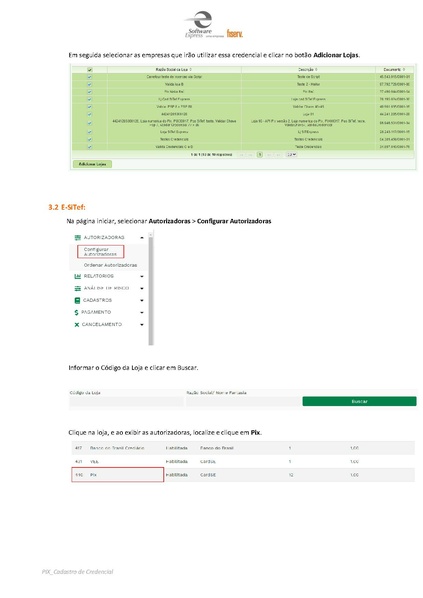Click the Código da Loja input field

(126, 402)
